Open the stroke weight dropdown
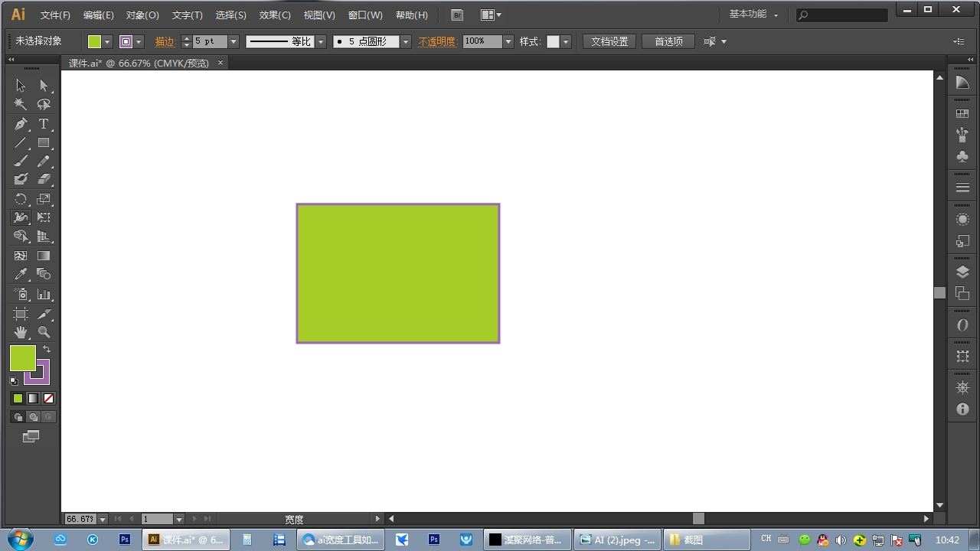980x551 pixels. click(234, 42)
